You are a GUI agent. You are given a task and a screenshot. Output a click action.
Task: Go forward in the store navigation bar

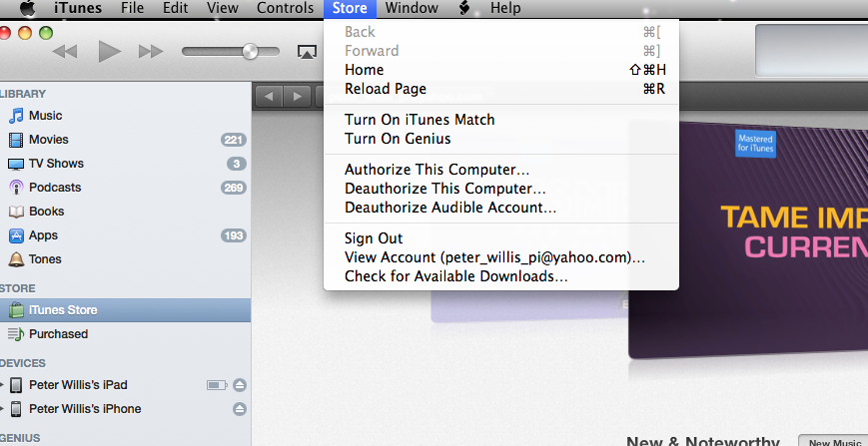coord(298,97)
